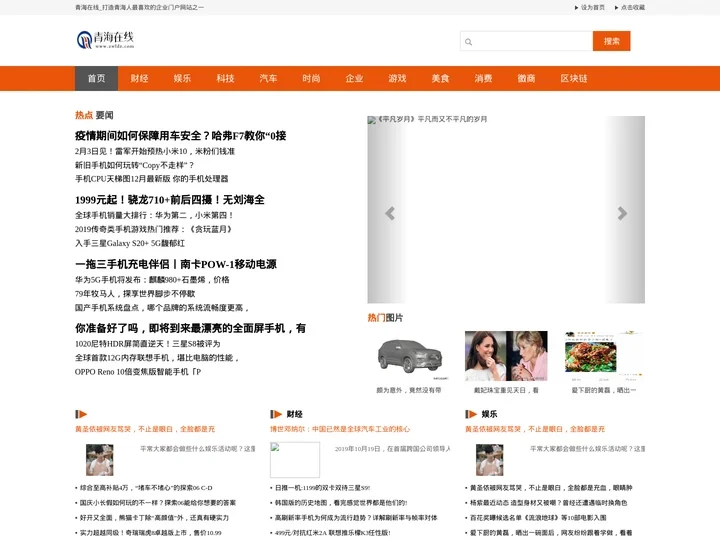Open headline 你准备好了吗，即将到来最漂亮的全面屏手机
The width and height of the screenshot is (720, 540).
(x=191, y=329)
